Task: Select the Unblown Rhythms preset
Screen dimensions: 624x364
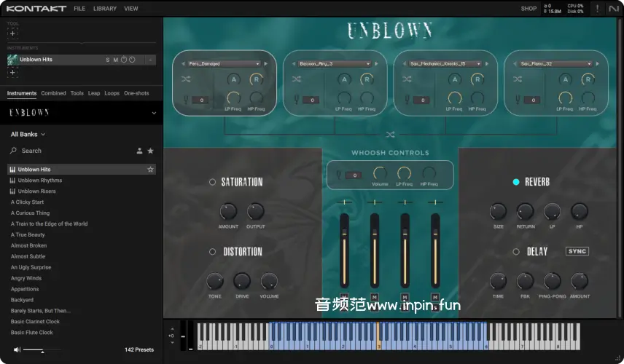Action: point(40,181)
